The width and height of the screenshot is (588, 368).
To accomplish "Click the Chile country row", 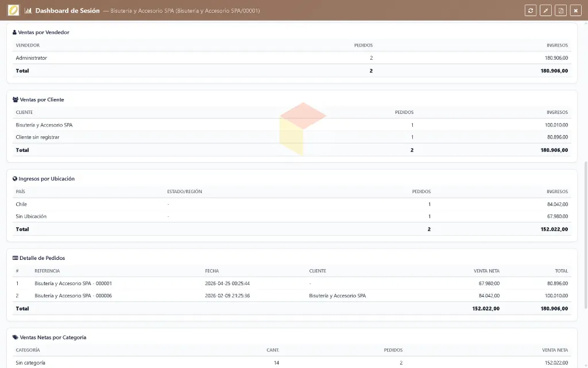I will pyautogui.click(x=292, y=204).
